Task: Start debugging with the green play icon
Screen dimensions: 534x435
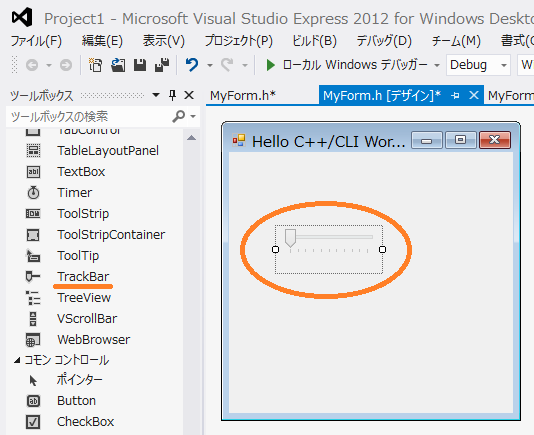Action: point(270,65)
